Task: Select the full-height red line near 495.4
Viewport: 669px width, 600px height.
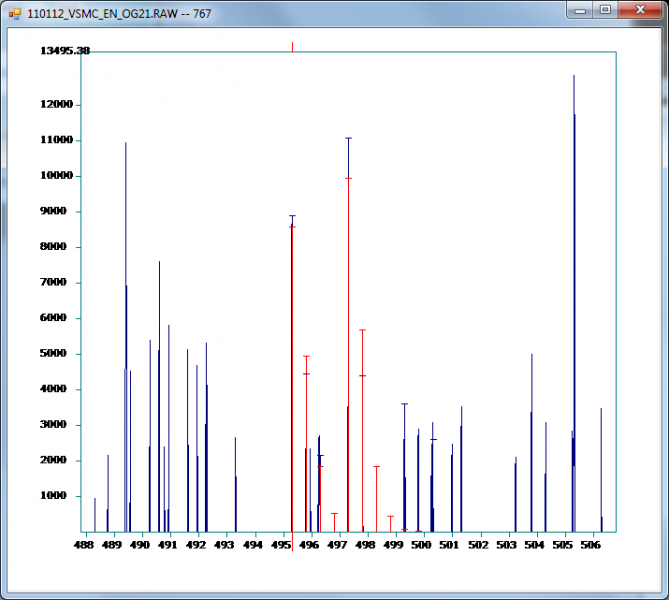Action: pos(292,300)
